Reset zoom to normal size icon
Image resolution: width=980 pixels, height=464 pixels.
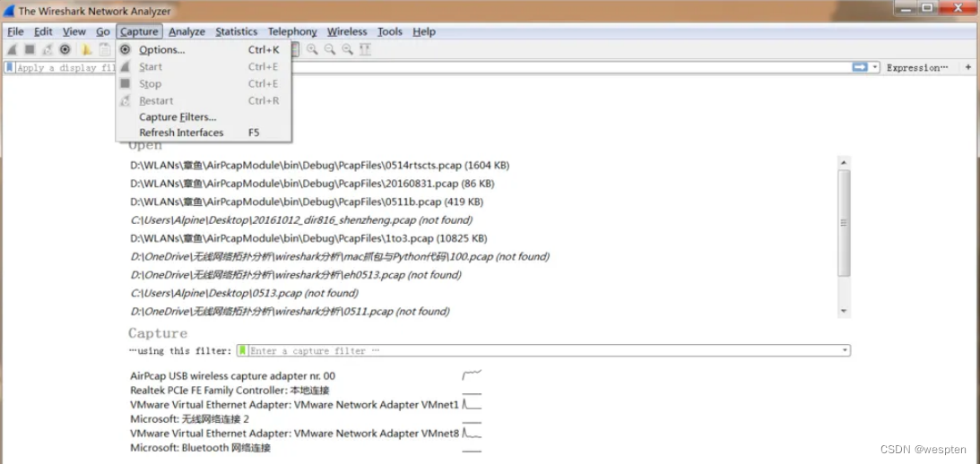(348, 49)
